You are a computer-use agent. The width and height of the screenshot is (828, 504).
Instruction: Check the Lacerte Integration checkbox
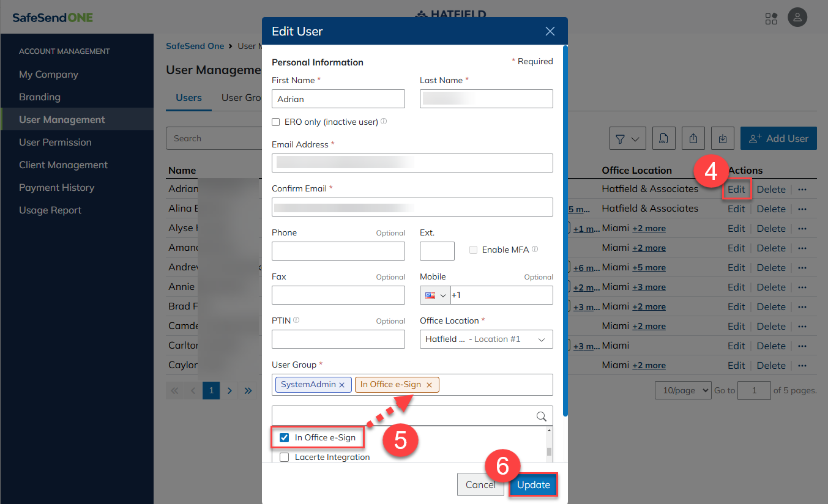pos(284,458)
